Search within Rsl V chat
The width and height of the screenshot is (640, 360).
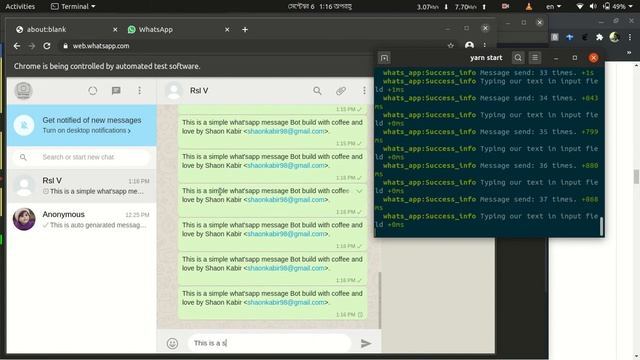(x=317, y=91)
